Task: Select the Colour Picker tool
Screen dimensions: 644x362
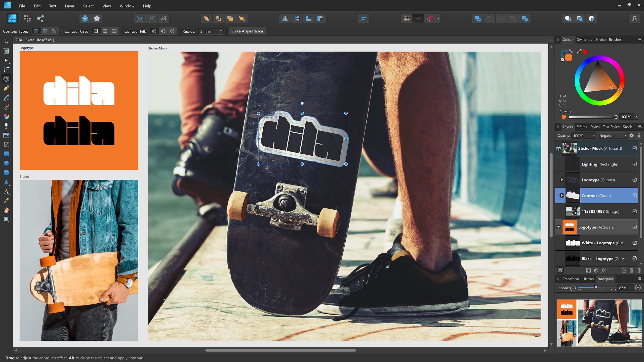Action: pos(6,201)
